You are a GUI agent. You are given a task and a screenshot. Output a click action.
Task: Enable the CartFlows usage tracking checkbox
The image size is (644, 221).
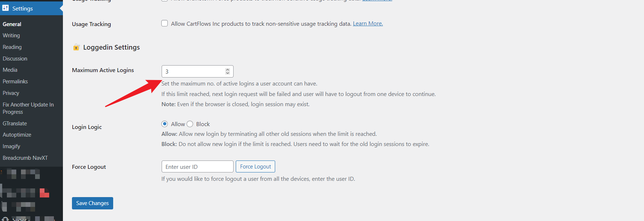[165, 23]
